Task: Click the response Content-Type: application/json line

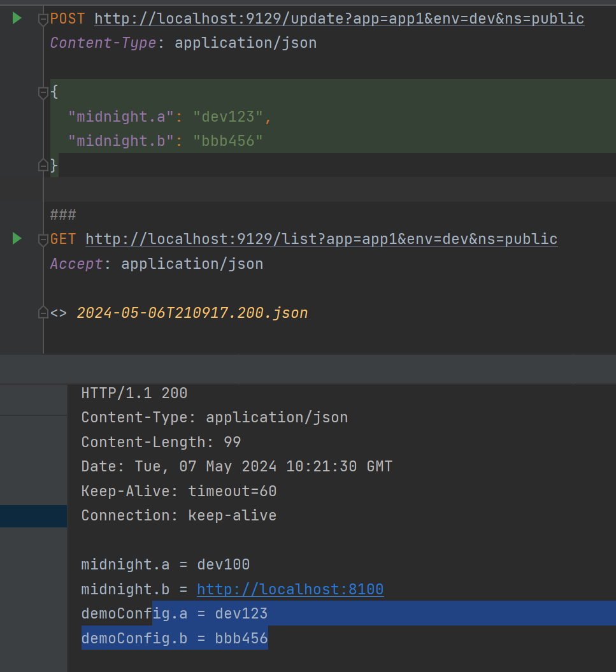Action: coord(214,417)
